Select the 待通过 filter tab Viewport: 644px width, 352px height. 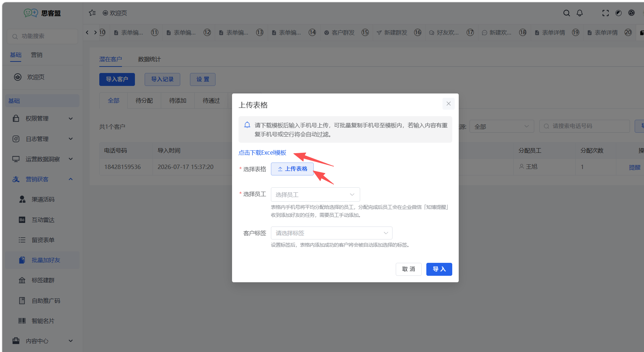coord(211,101)
